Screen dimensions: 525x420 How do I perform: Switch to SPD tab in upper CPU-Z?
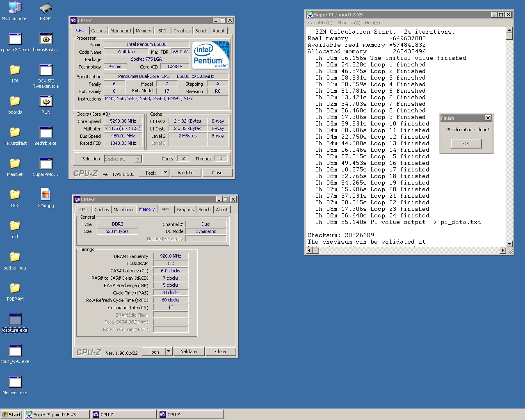(162, 31)
